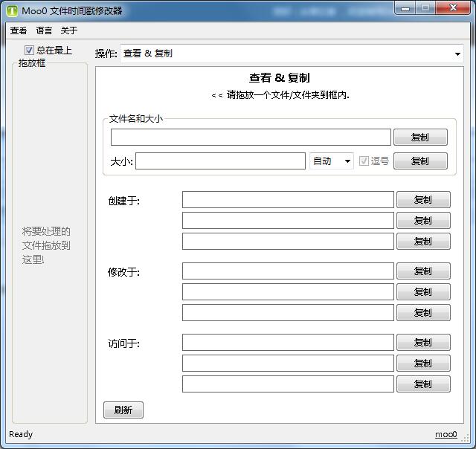Copy the last 访问于 timestamp
Screen dimensions: 476x449
[422, 384]
